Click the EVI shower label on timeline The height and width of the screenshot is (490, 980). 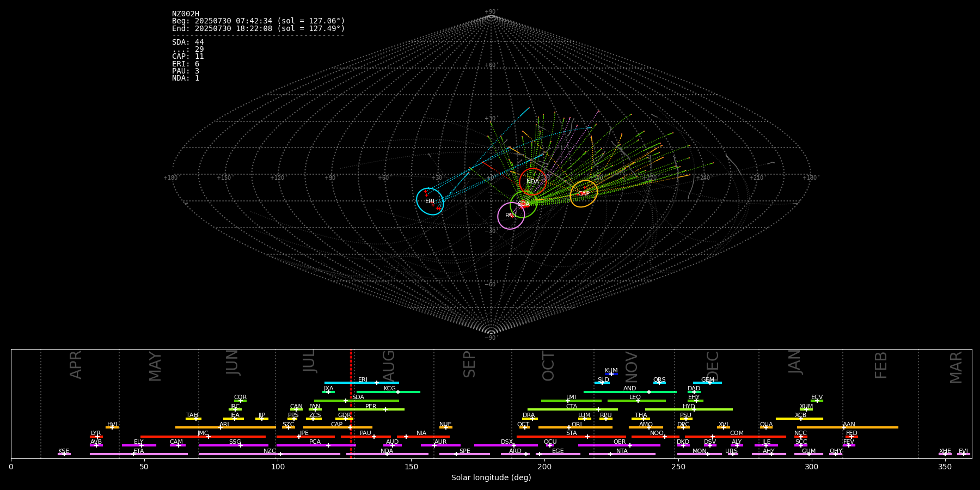pos(963,451)
